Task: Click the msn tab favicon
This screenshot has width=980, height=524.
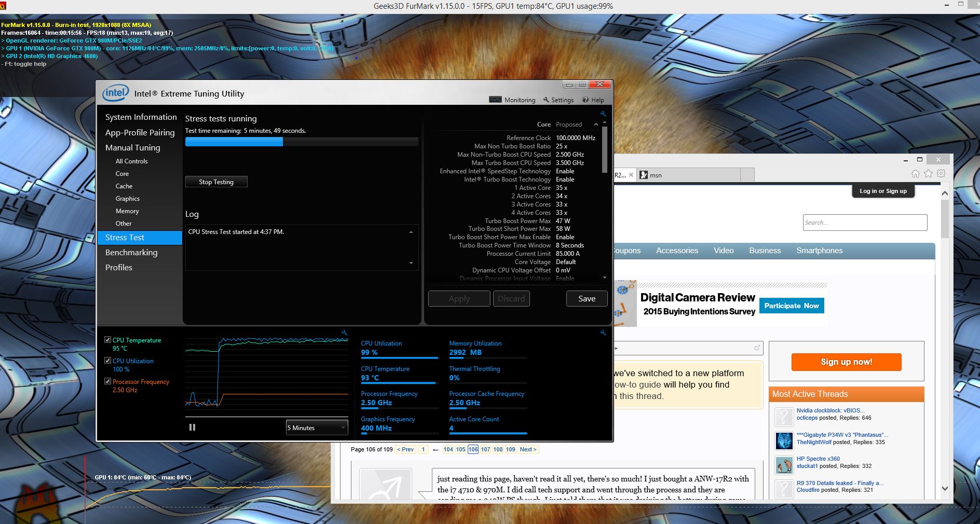Action: coord(644,175)
